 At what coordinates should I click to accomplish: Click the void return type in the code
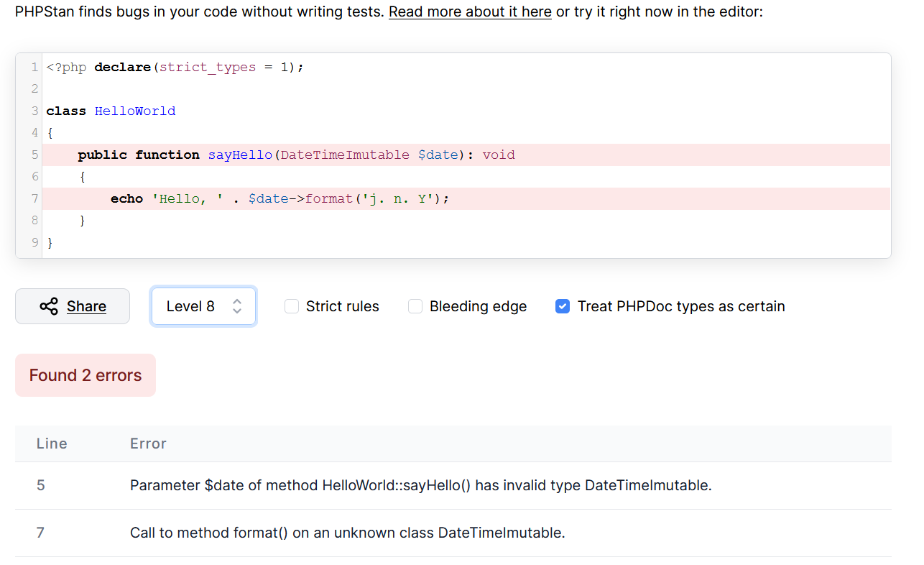point(499,155)
